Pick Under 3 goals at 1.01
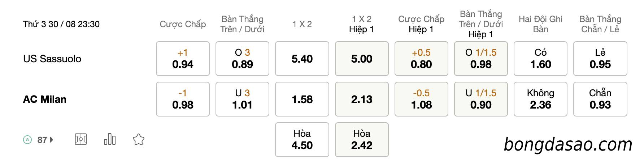 coord(242,99)
